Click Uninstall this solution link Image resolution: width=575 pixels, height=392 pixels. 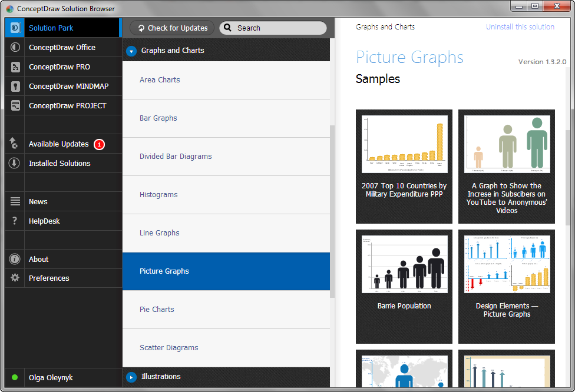click(520, 26)
